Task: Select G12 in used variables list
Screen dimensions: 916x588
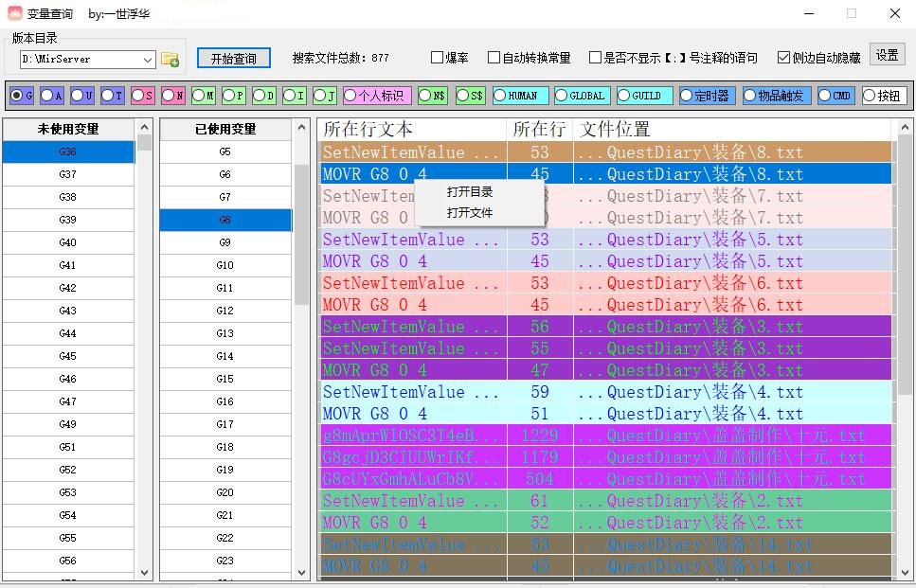Action: tap(225, 311)
